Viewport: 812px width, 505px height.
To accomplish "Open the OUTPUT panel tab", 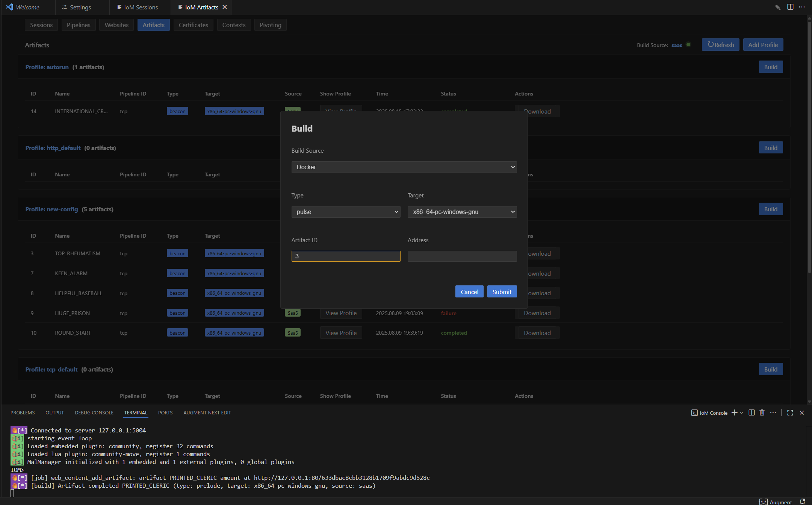I will tap(55, 412).
